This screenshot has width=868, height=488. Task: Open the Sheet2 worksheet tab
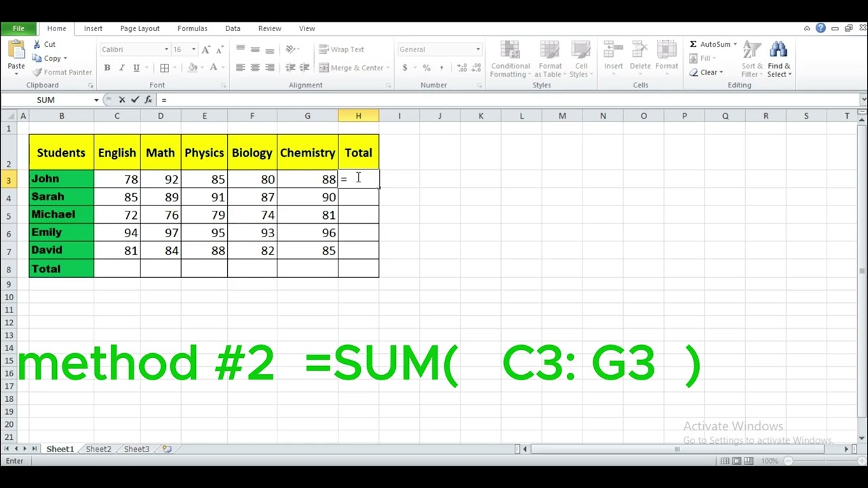coord(98,449)
